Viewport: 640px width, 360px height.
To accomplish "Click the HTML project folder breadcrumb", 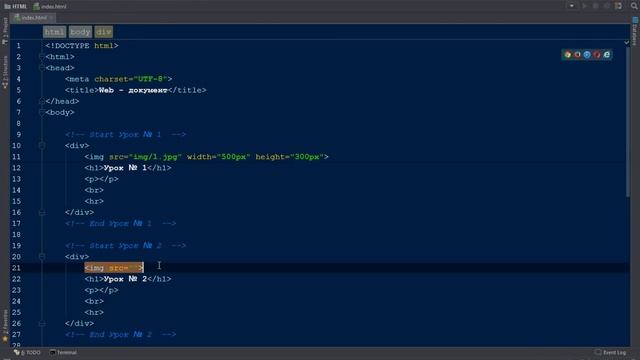I will [x=16, y=6].
